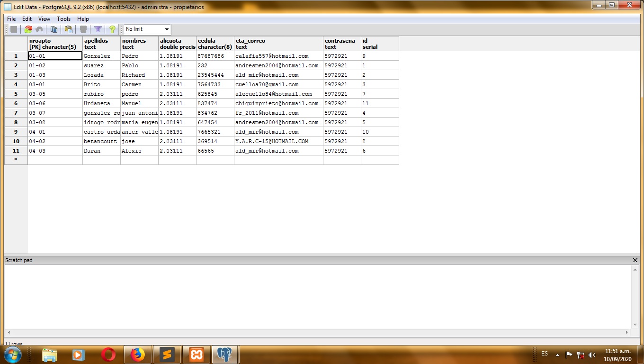Close the Scratch pad panel
644x364 pixels.
(x=635, y=260)
